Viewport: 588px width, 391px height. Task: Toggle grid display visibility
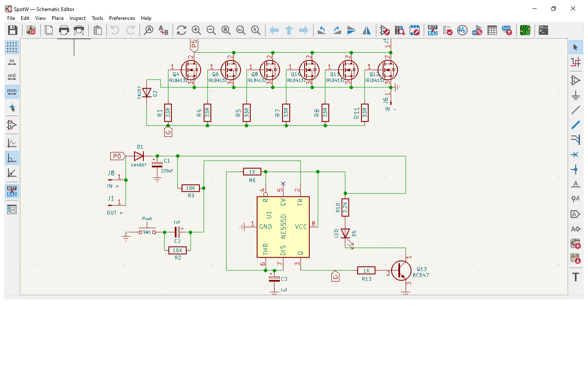12,47
